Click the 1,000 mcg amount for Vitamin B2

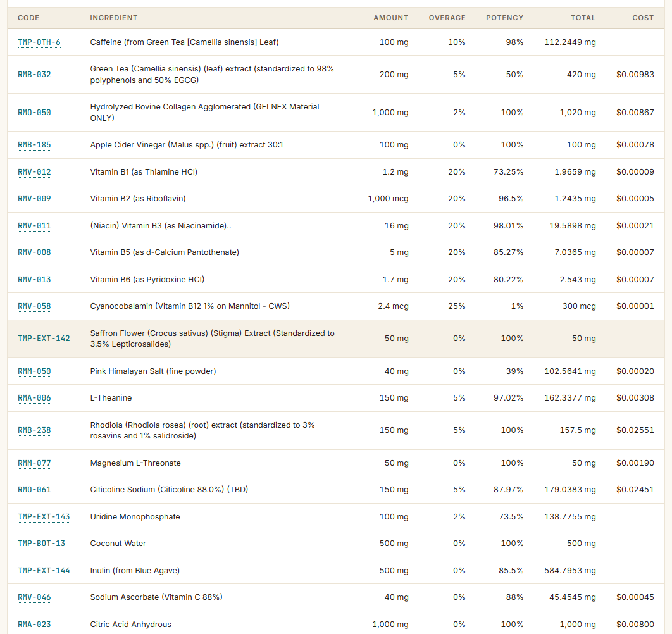pyautogui.click(x=388, y=199)
